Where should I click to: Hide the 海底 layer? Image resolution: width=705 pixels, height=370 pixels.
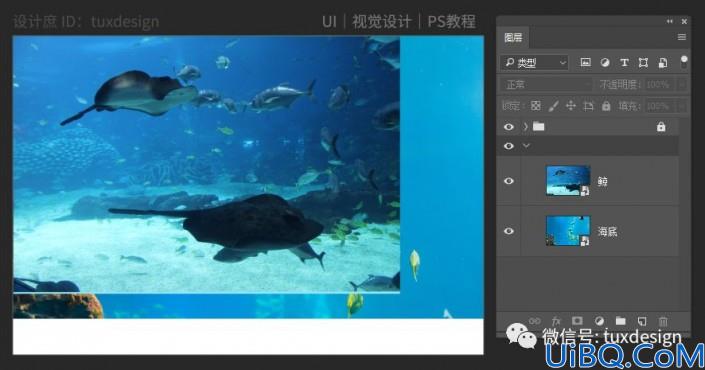pos(509,231)
